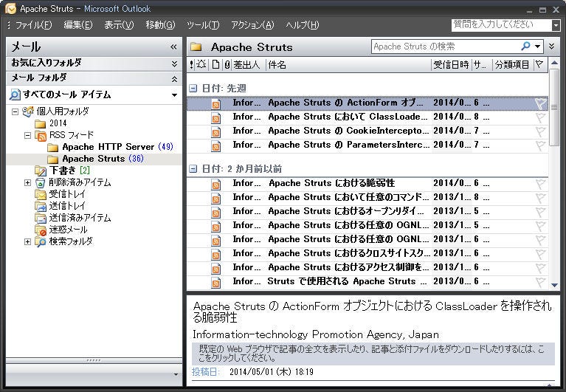Open the search options dropdown arrow
This screenshot has width=566, height=392.
538,47
